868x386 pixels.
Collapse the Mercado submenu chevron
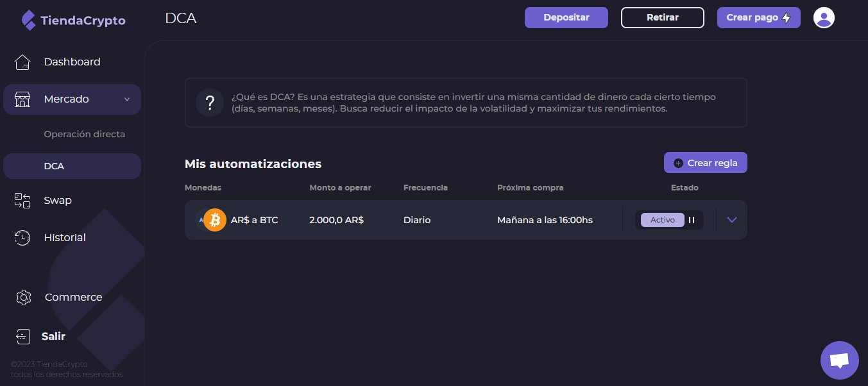pyautogui.click(x=127, y=99)
